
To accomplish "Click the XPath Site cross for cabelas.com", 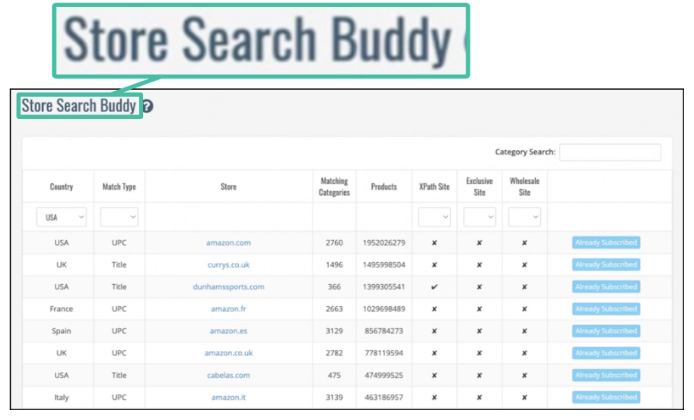I will pos(434,375).
